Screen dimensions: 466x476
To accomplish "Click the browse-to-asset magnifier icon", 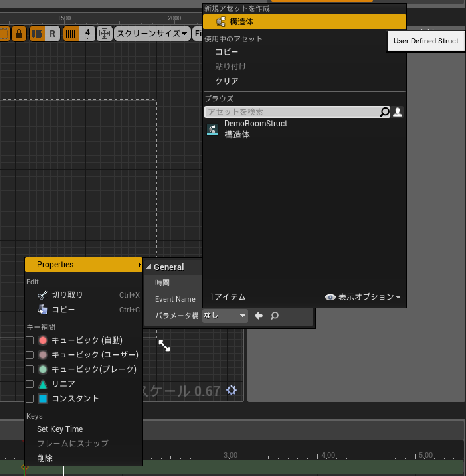I will pyautogui.click(x=274, y=316).
